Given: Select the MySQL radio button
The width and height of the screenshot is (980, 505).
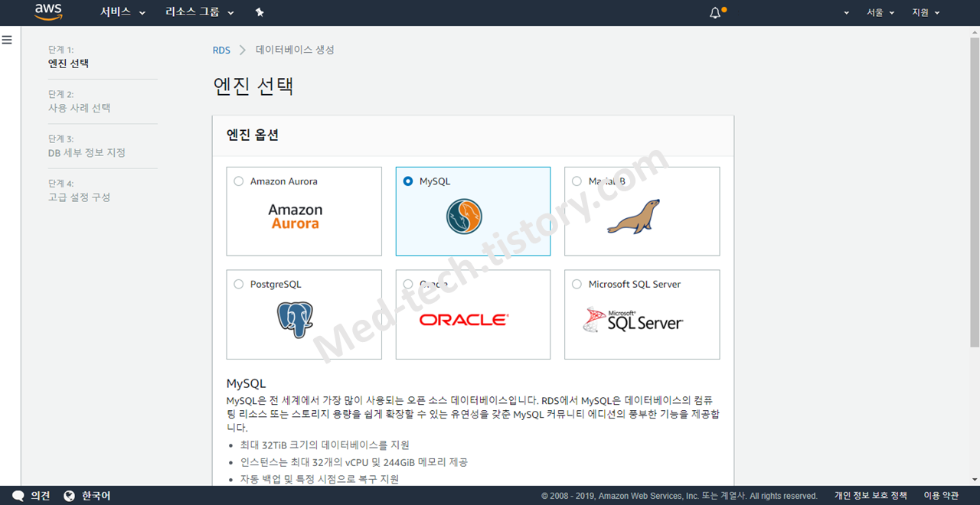Looking at the screenshot, I should [x=408, y=181].
